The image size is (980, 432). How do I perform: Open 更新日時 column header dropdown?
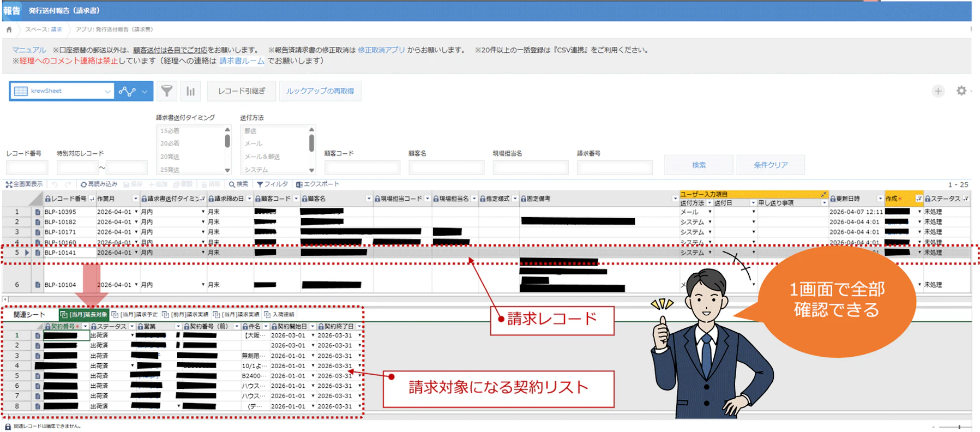point(880,199)
